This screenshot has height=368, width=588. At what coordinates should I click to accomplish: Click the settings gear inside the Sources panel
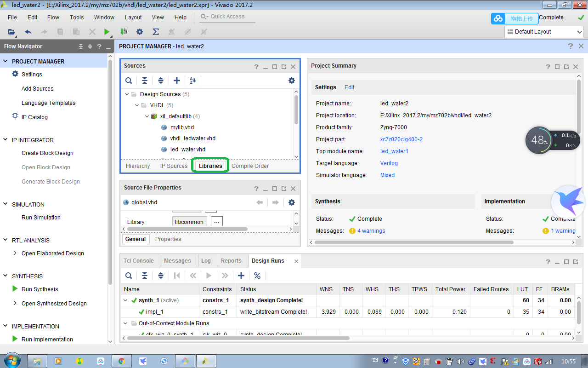click(x=292, y=80)
